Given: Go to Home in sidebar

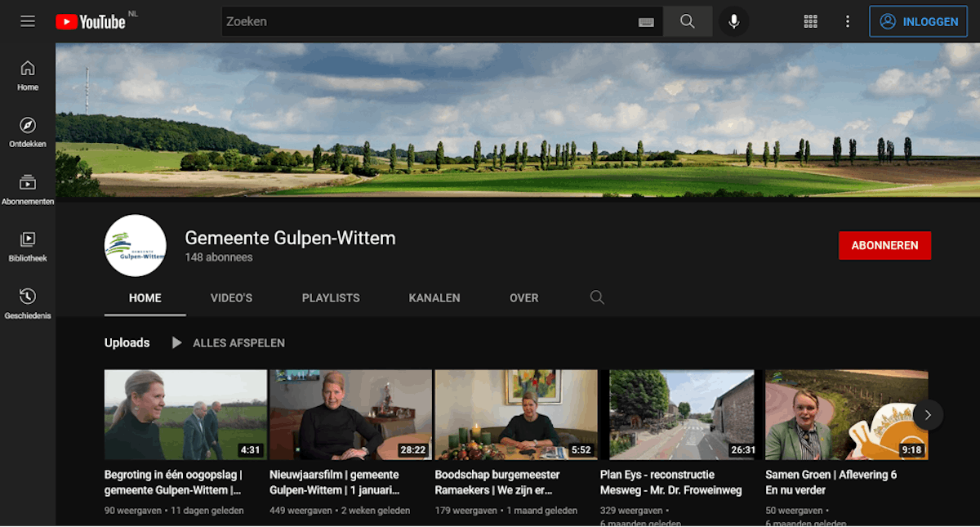Looking at the screenshot, I should [28, 75].
